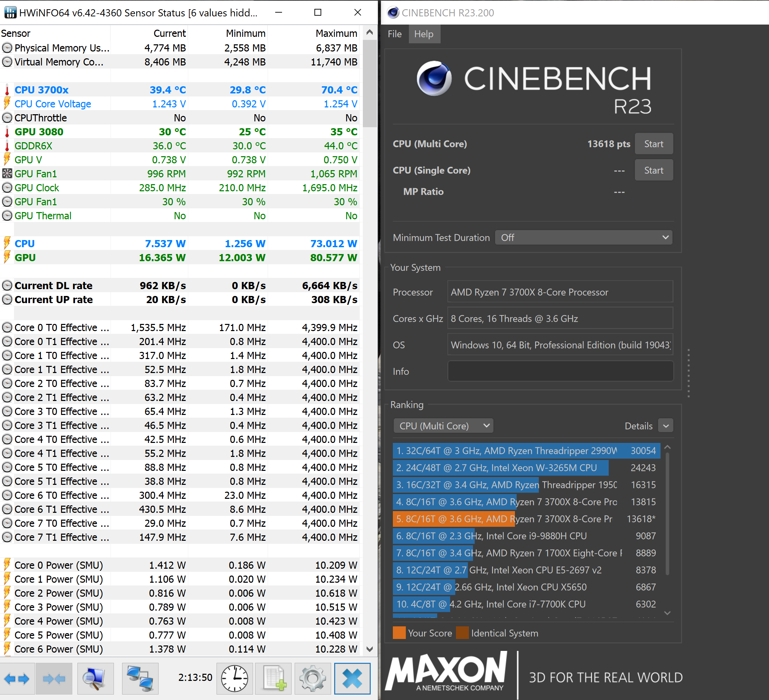Click the expand columns arrows icon

coord(17,679)
